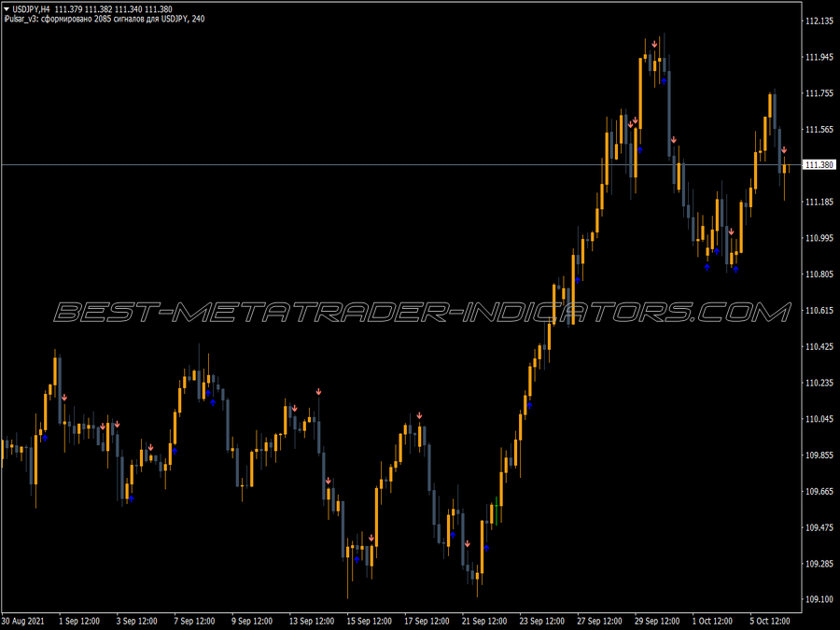Click price label 110.045 on the axis

pos(819,419)
